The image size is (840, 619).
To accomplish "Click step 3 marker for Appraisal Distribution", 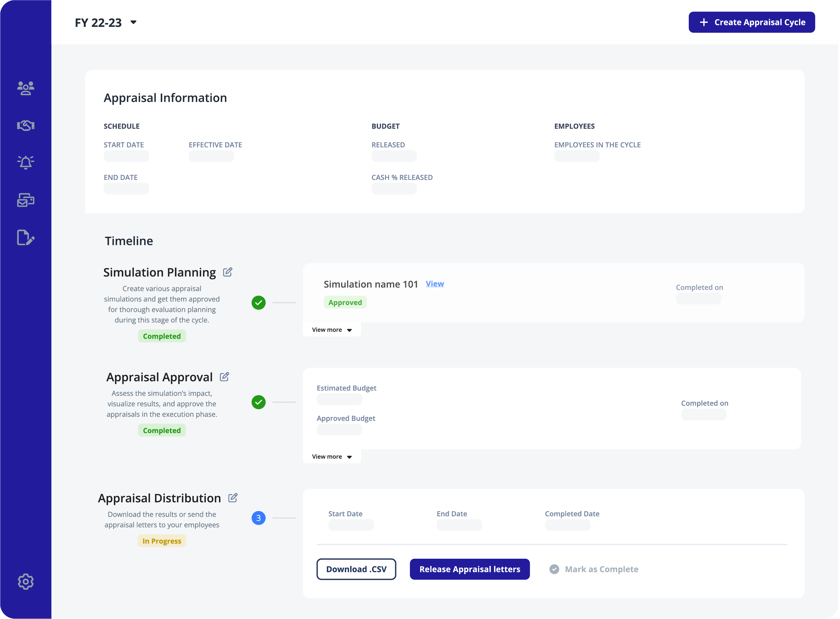I will (258, 518).
